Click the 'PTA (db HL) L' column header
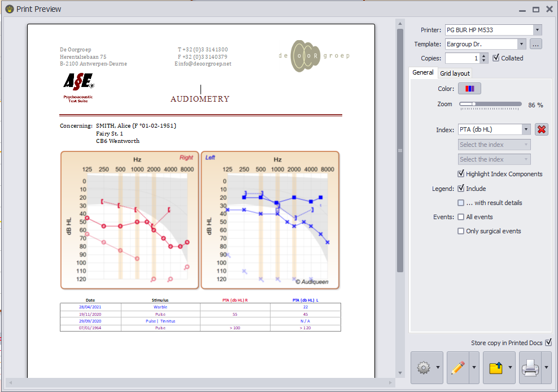The image size is (558, 392). (x=306, y=300)
